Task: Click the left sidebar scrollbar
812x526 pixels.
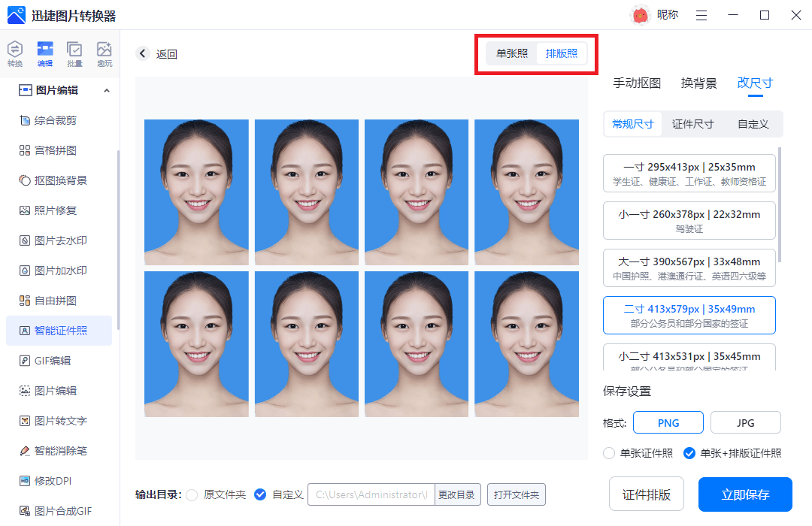Action: pos(118,239)
